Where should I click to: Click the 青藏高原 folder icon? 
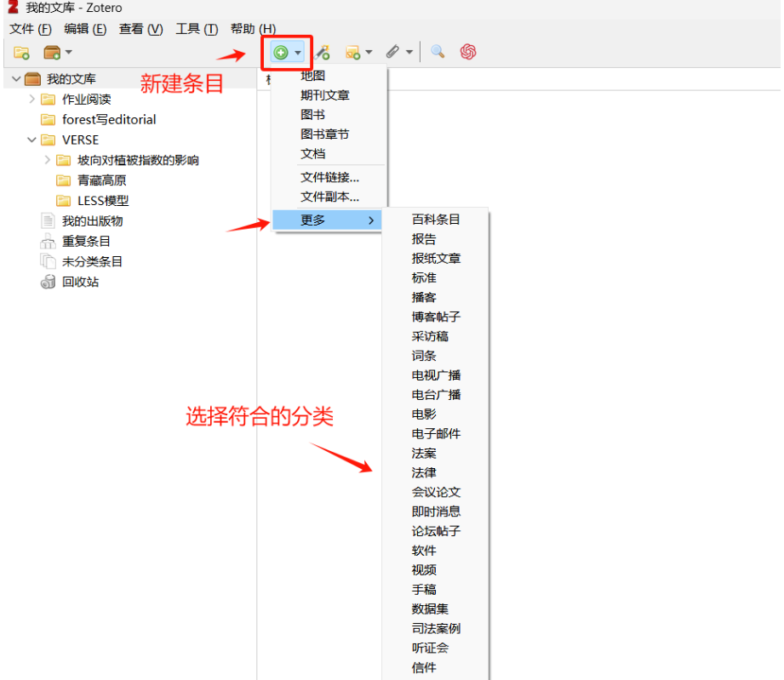click(64, 180)
